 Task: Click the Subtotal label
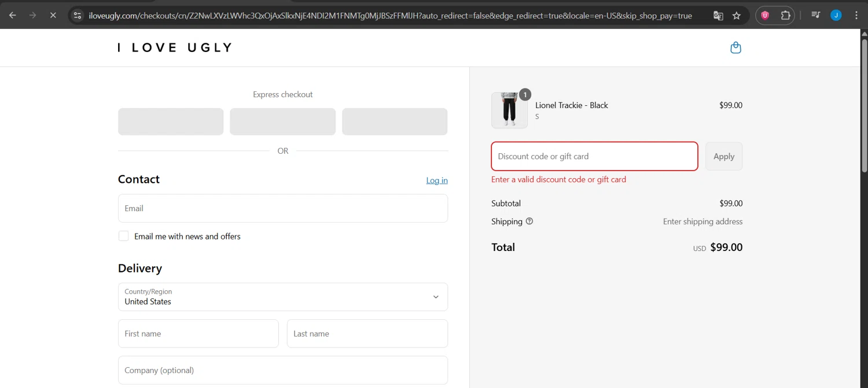point(506,204)
